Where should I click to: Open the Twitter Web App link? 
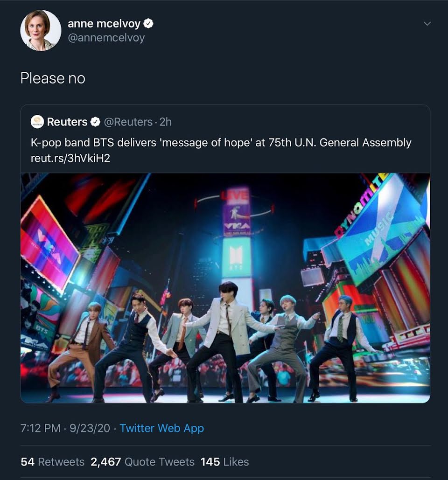click(161, 428)
